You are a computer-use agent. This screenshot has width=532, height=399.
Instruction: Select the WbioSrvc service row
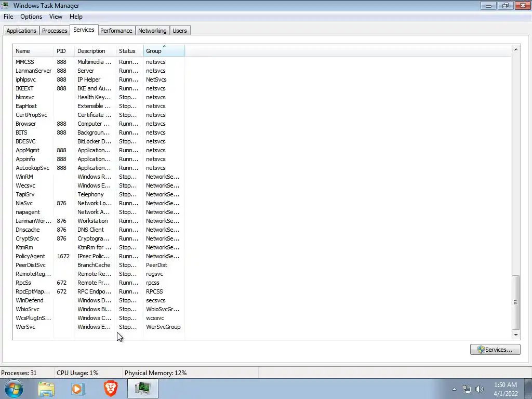tap(98, 309)
